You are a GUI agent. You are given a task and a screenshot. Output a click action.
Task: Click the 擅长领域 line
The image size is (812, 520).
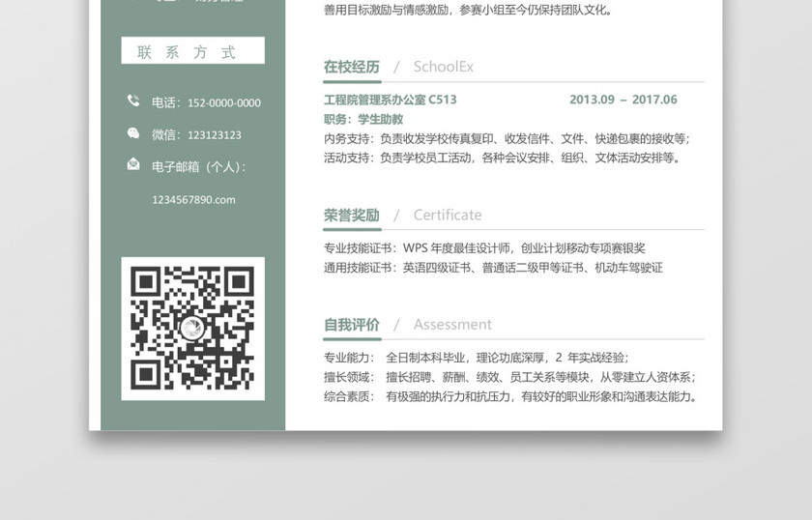click(x=510, y=377)
